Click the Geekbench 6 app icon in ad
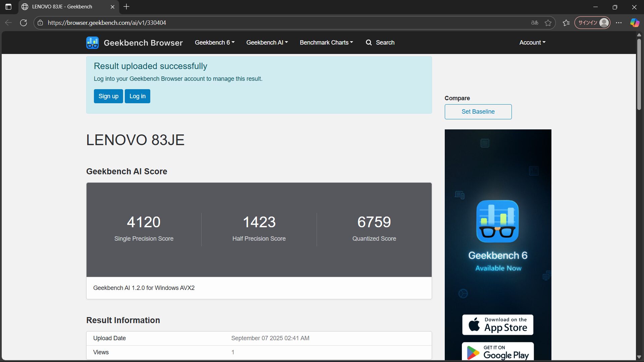The height and width of the screenshot is (362, 644). (x=497, y=221)
